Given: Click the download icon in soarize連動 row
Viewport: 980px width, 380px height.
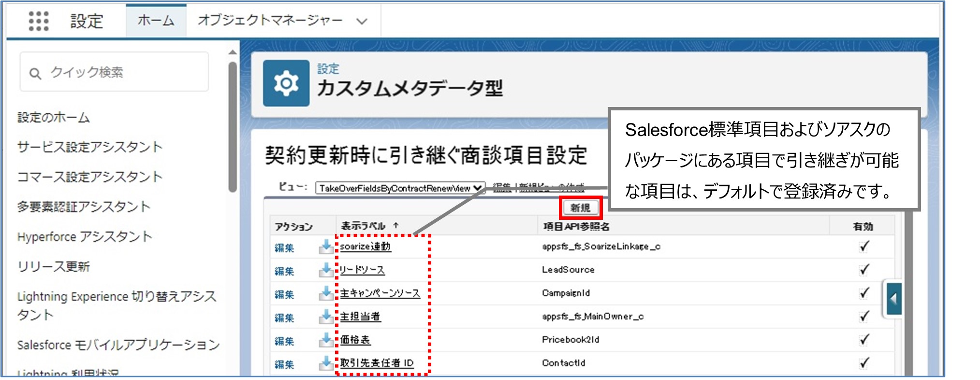Looking at the screenshot, I should (326, 246).
